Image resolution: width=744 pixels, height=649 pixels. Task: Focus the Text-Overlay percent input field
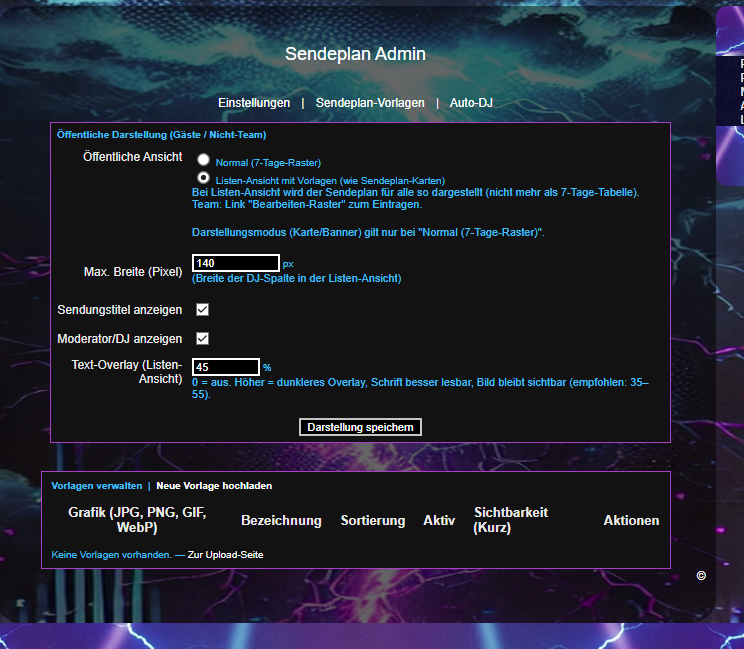point(226,367)
